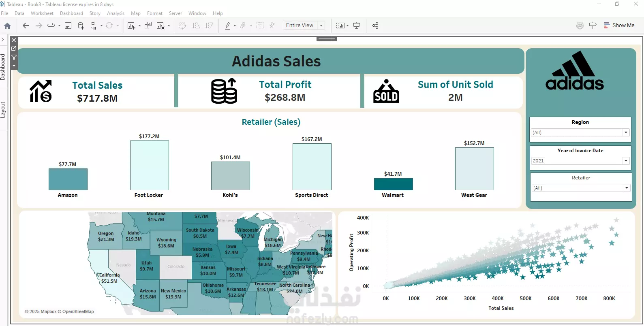Image resolution: width=644 pixels, height=326 pixels.
Task: Open the File menu
Action: (x=4, y=13)
